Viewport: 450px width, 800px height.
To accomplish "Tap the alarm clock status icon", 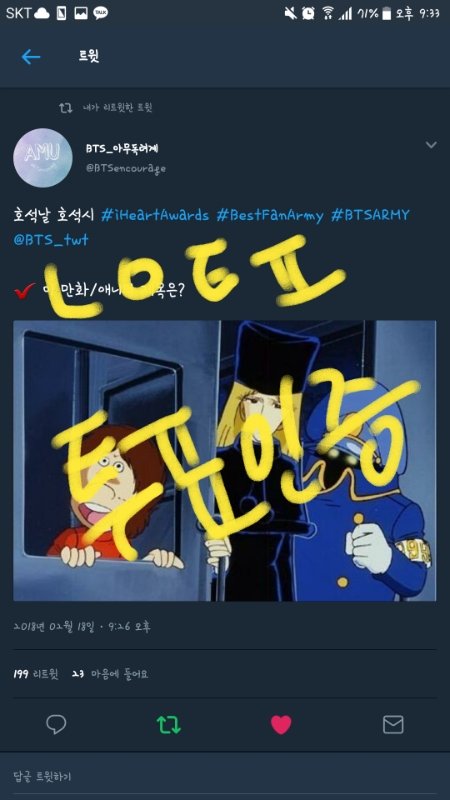I will click(308, 14).
